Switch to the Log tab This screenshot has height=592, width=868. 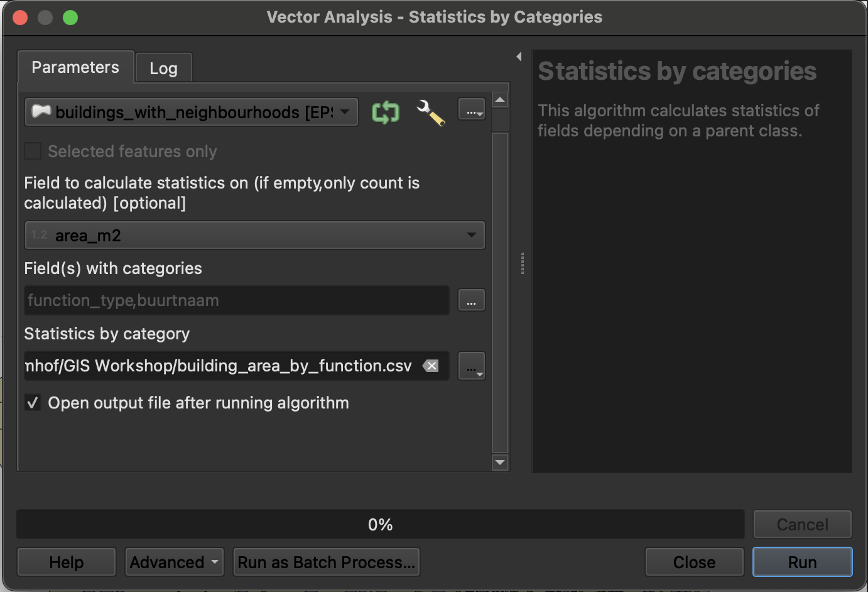[163, 68]
